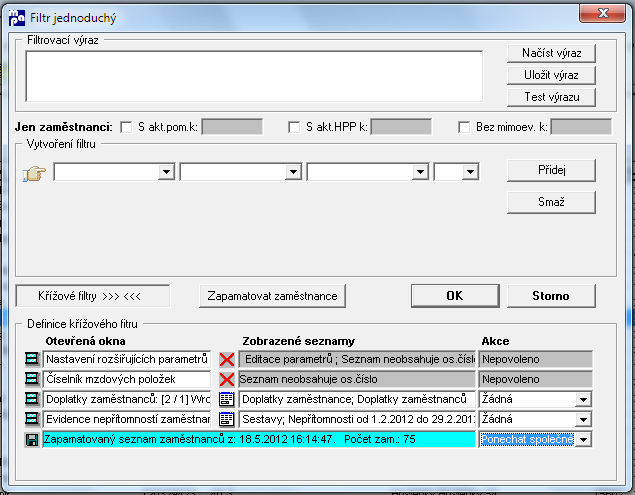Viewport: 635px width, 495px height.
Task: Check the Bez mimoev. k checkbox
Action: (464, 127)
